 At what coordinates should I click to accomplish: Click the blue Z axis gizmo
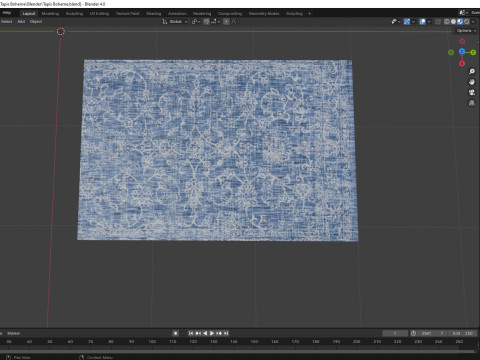(x=462, y=51)
